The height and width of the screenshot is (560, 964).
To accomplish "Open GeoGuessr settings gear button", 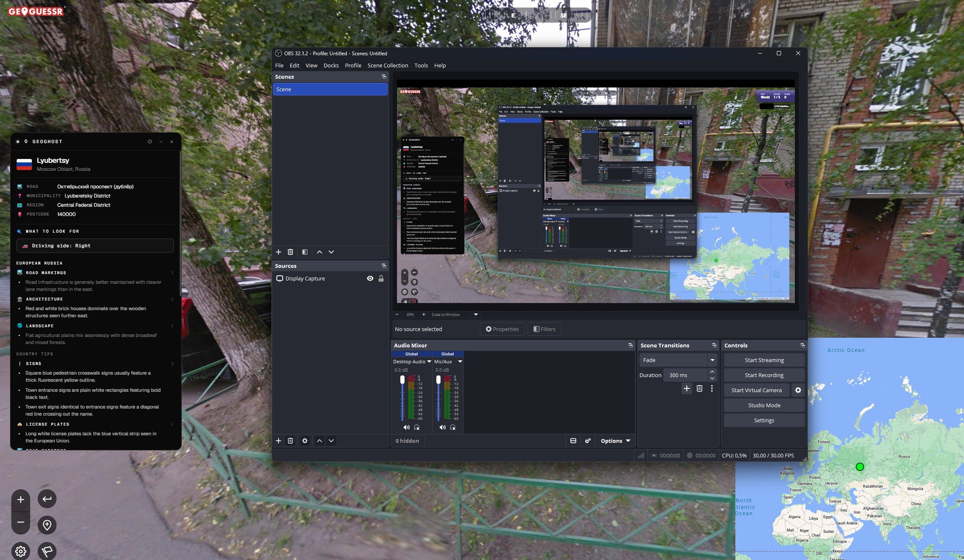I will pos(21,551).
